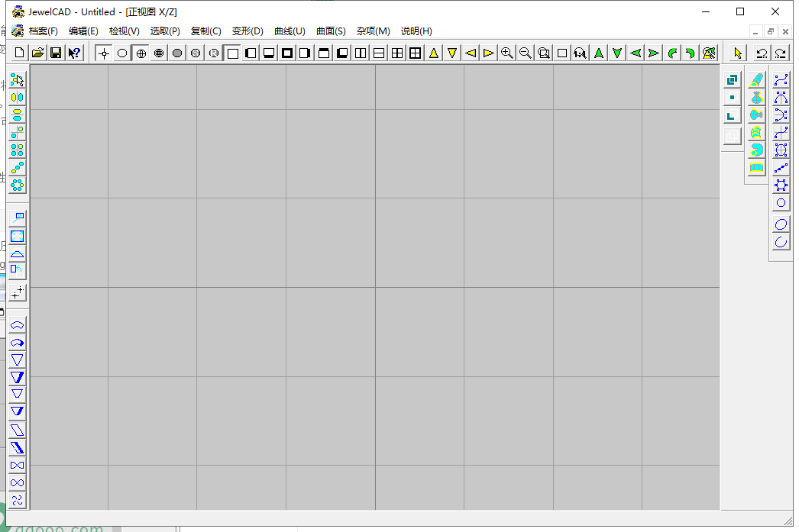Click the free-form curve tool icon

click(781, 79)
